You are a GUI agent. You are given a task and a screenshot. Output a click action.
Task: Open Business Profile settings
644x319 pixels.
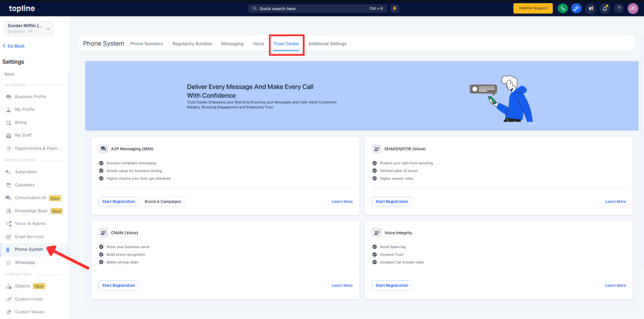pyautogui.click(x=31, y=97)
